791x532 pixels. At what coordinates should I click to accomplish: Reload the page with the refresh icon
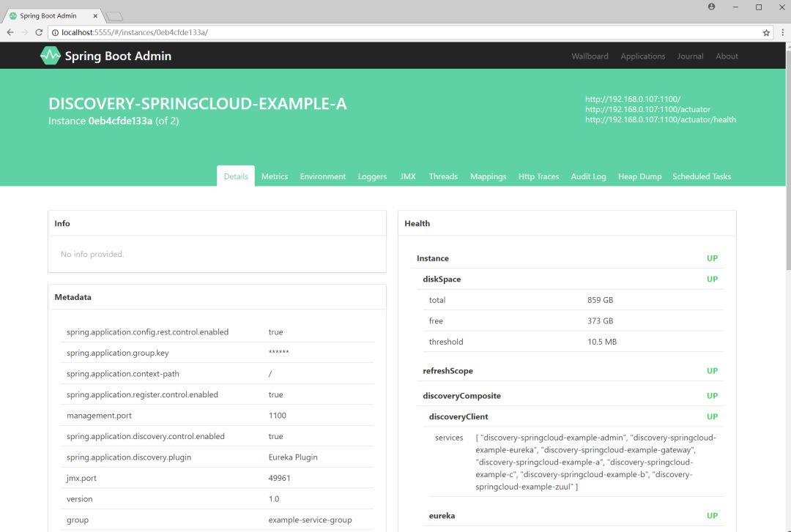[39, 32]
